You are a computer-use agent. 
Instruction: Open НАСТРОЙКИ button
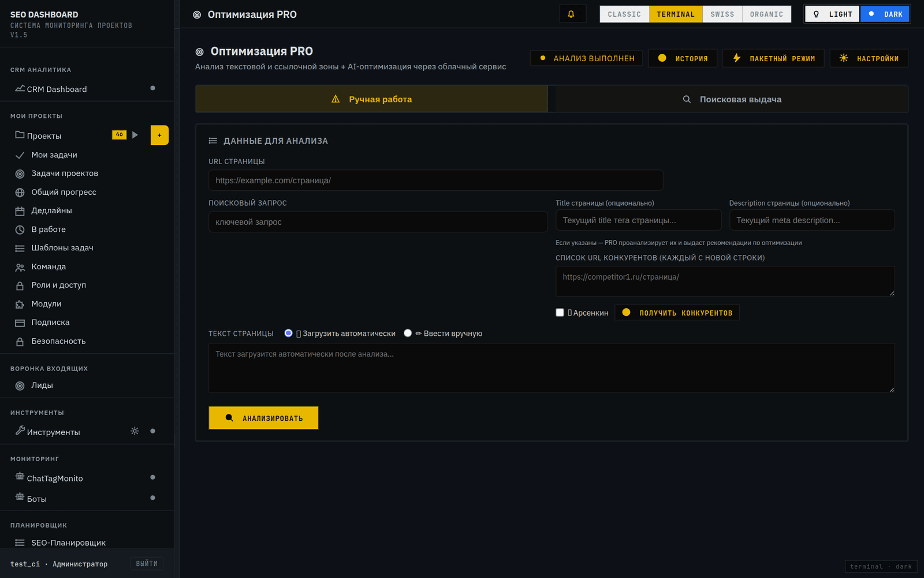[x=869, y=58]
